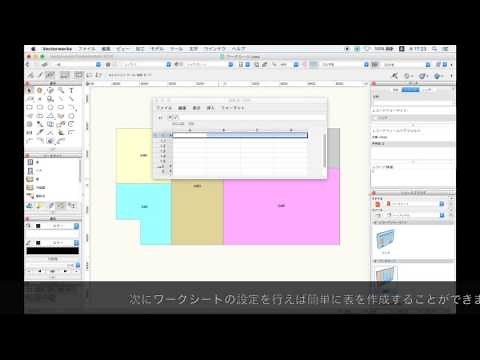Viewport: 480px width, 360px height.
Task: Click the yellow room shape on canvas
Action: tap(134, 156)
